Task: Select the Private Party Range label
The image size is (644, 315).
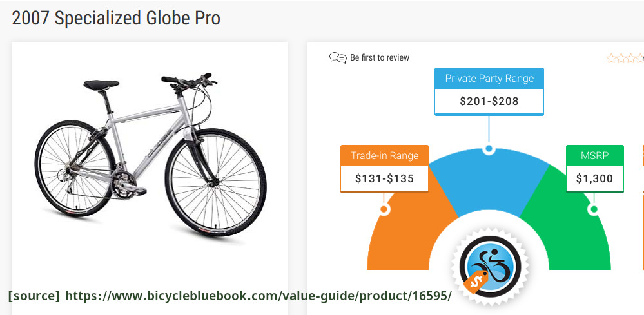Action: click(x=489, y=79)
